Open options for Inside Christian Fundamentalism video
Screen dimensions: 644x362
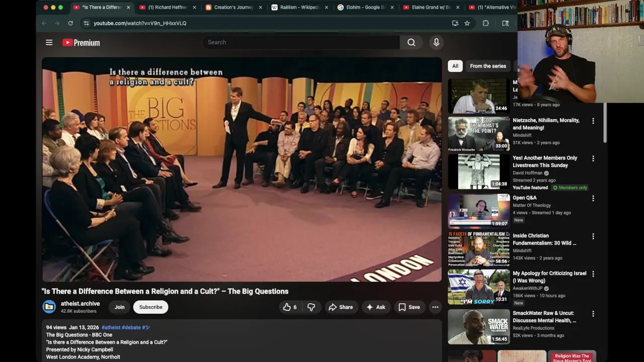click(593, 236)
